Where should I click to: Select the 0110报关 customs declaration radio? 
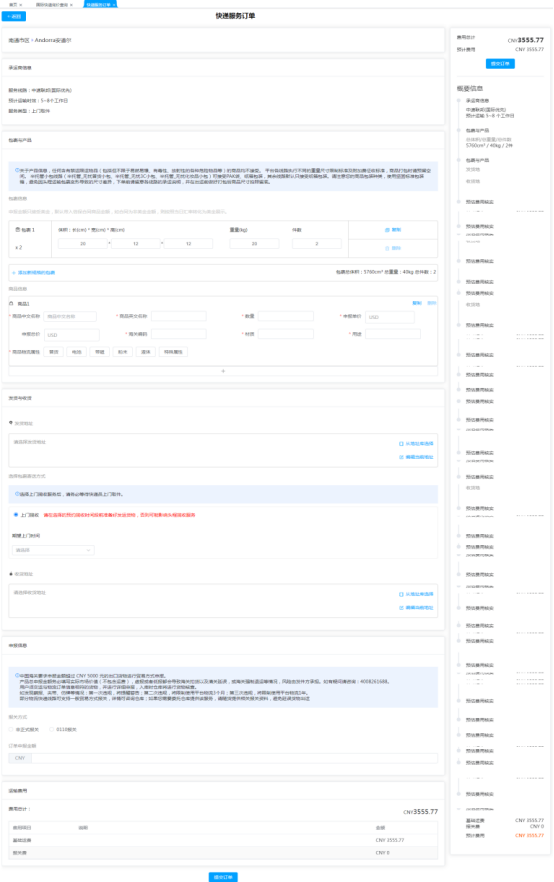tap(52, 730)
